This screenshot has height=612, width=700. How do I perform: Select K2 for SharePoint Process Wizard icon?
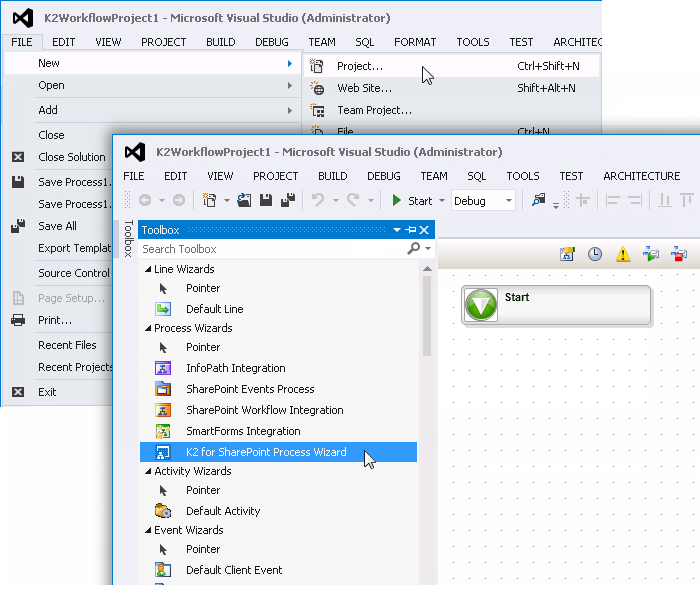click(163, 452)
